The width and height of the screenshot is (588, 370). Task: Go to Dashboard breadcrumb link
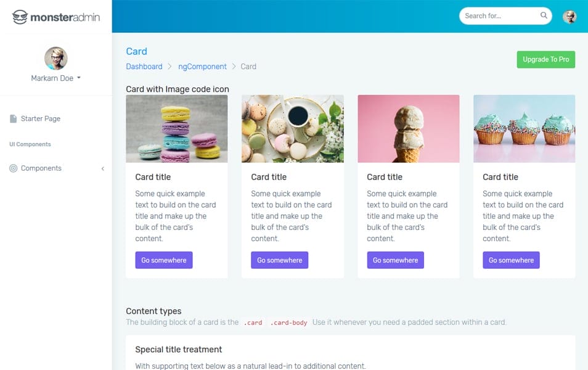[x=144, y=67]
